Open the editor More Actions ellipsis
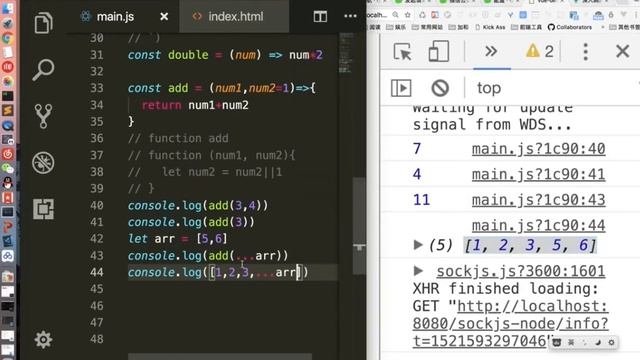The height and width of the screenshot is (360, 640). click(x=350, y=16)
